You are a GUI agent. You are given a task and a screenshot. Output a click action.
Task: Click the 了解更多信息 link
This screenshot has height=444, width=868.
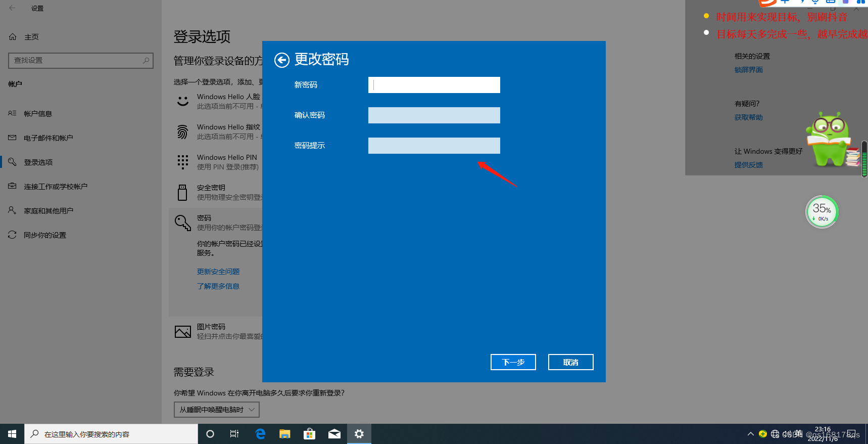click(x=218, y=286)
